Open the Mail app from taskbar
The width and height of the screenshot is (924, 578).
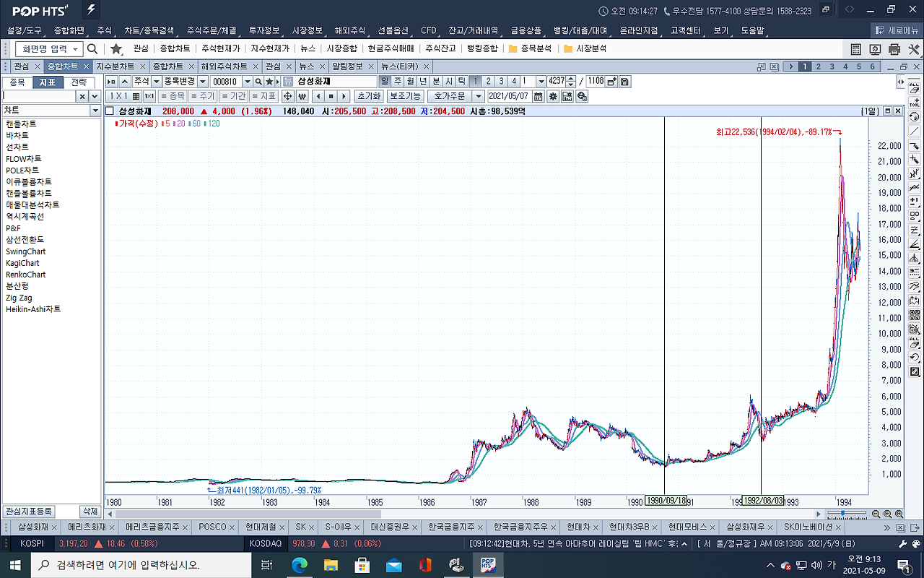(x=394, y=564)
